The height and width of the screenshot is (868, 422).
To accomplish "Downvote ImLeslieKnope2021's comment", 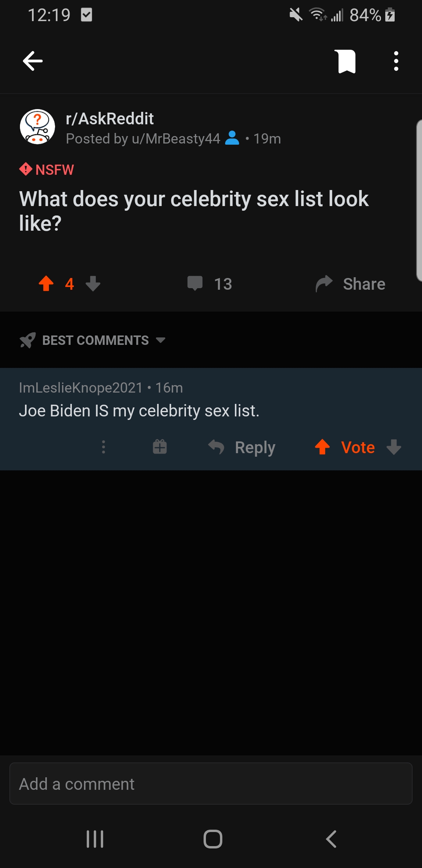I will point(394,447).
